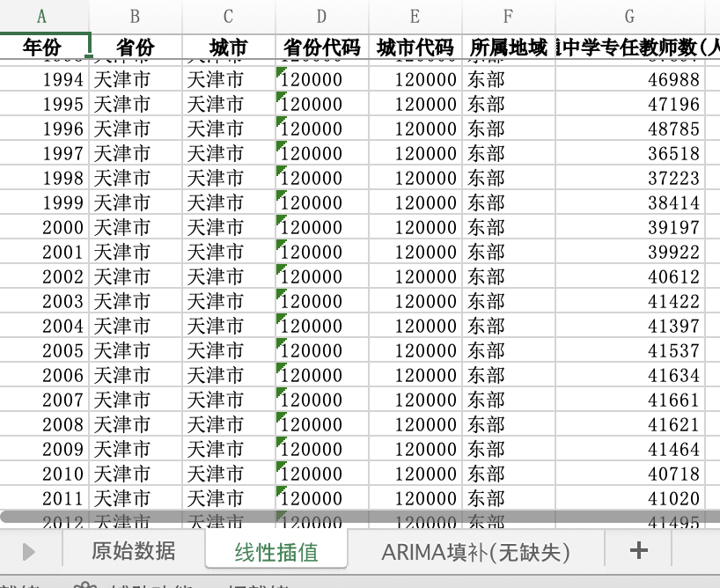Click the sheet tab scroll arrow

(x=28, y=552)
